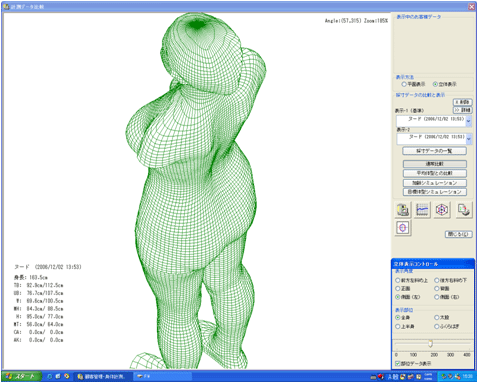478x383 pixels.
Task: Open the cross-section ellipse icon
Action: click(x=403, y=228)
